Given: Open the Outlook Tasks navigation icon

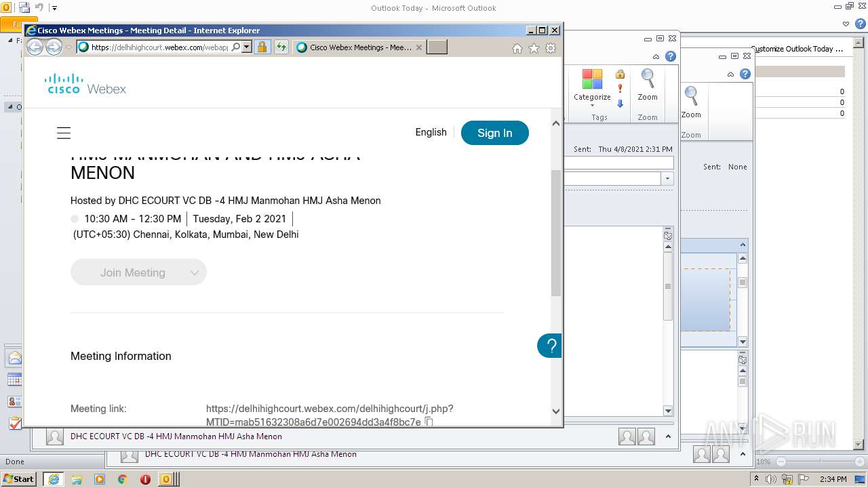Looking at the screenshot, I should tap(14, 423).
